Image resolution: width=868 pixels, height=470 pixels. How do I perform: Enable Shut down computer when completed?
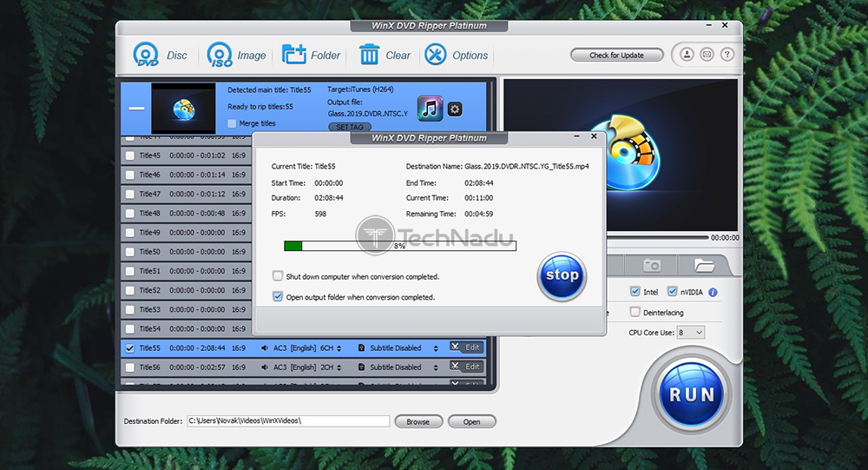pos(278,276)
